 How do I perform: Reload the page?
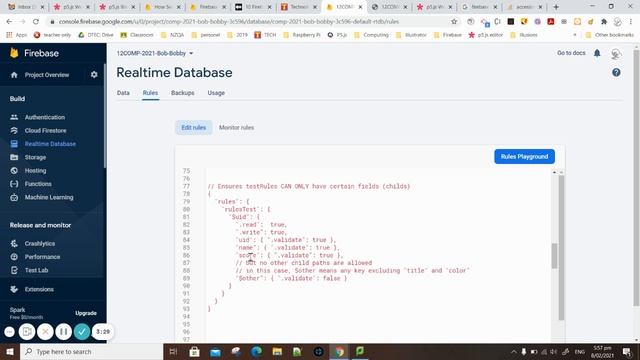coord(36,22)
